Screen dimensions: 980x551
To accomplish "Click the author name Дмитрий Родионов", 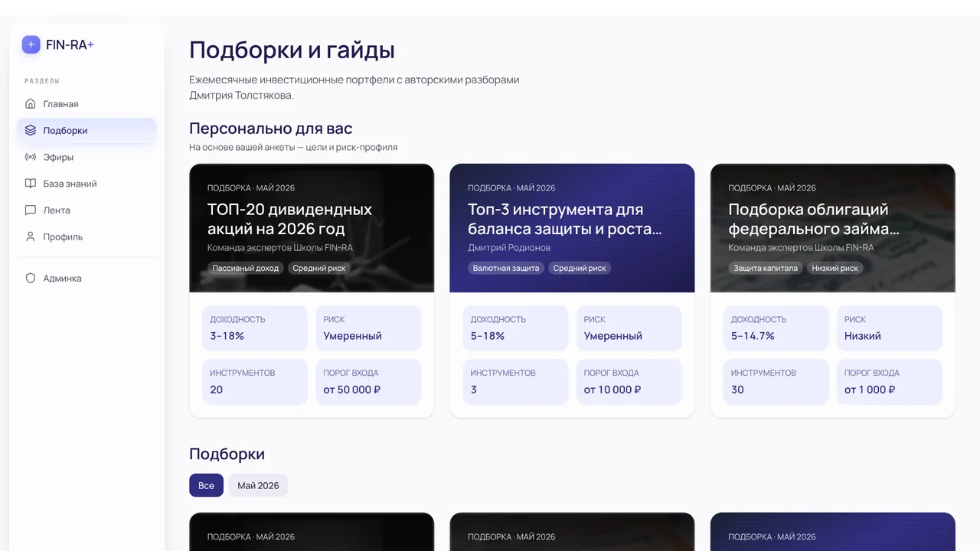I will coord(509,247).
